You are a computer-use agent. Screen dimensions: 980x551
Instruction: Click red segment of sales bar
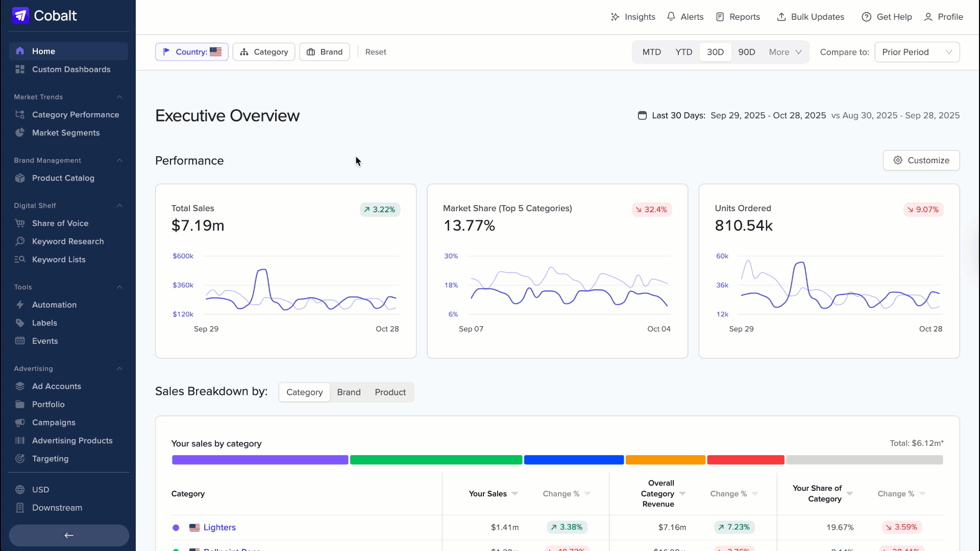coord(746,460)
